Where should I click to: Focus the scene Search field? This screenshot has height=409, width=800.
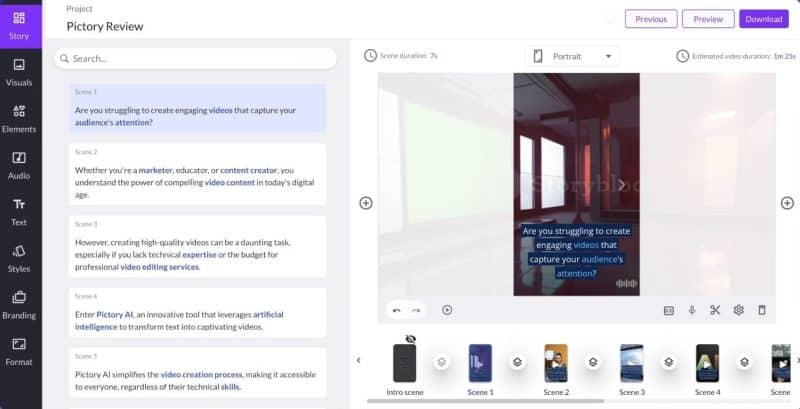[x=195, y=59]
